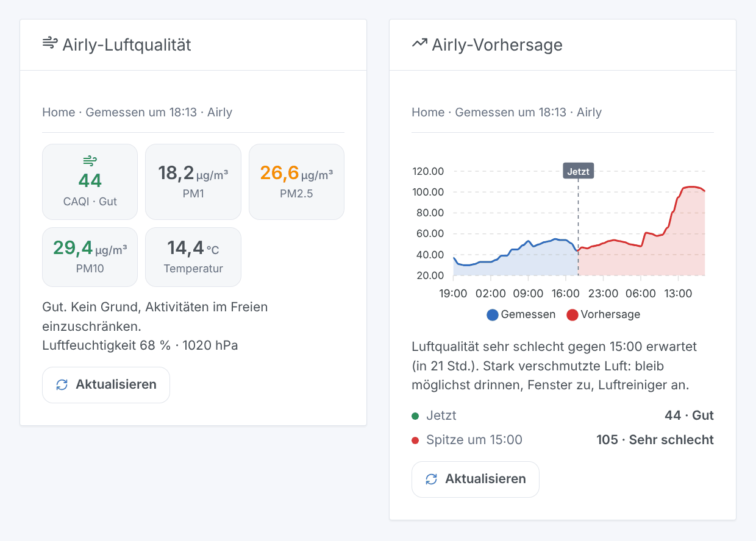Click the 44 · Gut value
756x541 pixels.
point(689,415)
